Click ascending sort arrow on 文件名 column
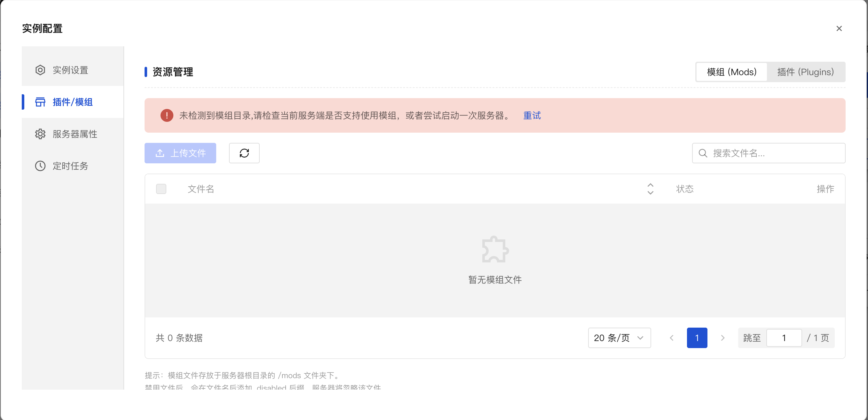The height and width of the screenshot is (420, 868). 650,185
